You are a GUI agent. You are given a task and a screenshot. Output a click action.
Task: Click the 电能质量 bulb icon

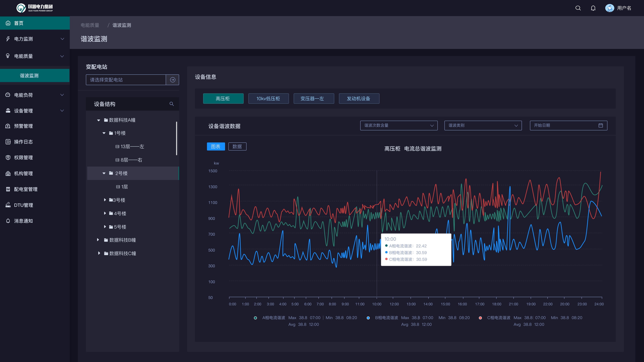click(8, 56)
